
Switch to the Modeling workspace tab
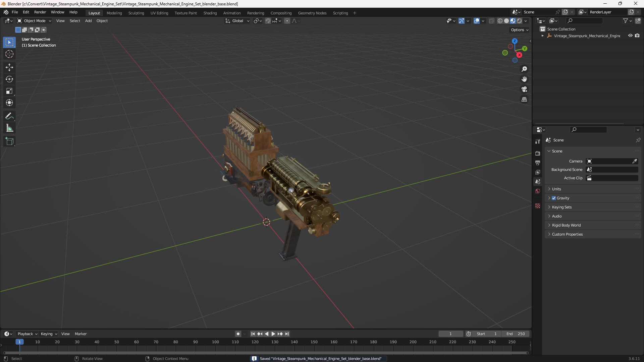[114, 13]
